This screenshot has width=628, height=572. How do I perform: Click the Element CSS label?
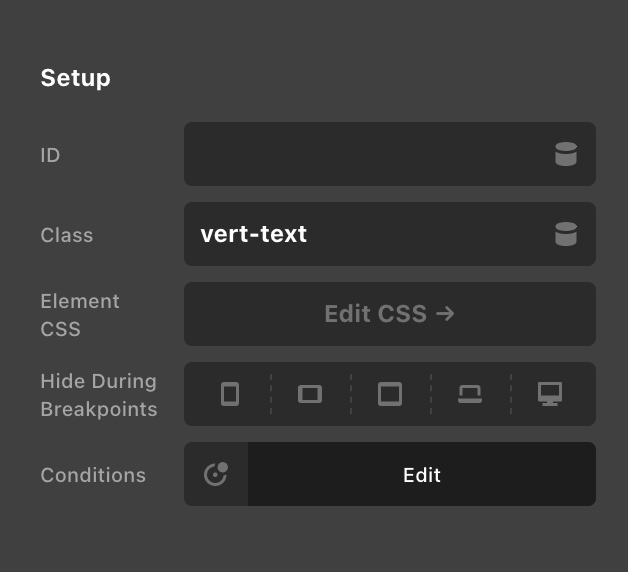[80, 315]
